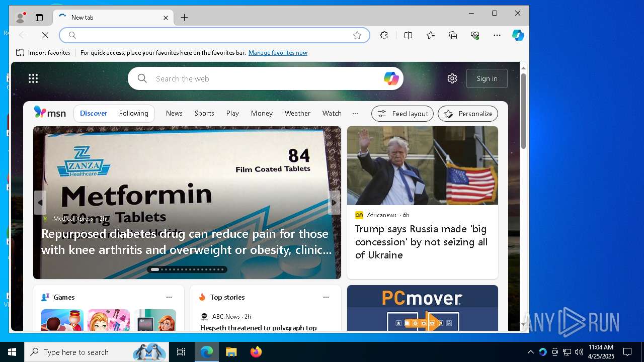Go to the msn logo home
The width and height of the screenshot is (644, 362).
point(50,113)
